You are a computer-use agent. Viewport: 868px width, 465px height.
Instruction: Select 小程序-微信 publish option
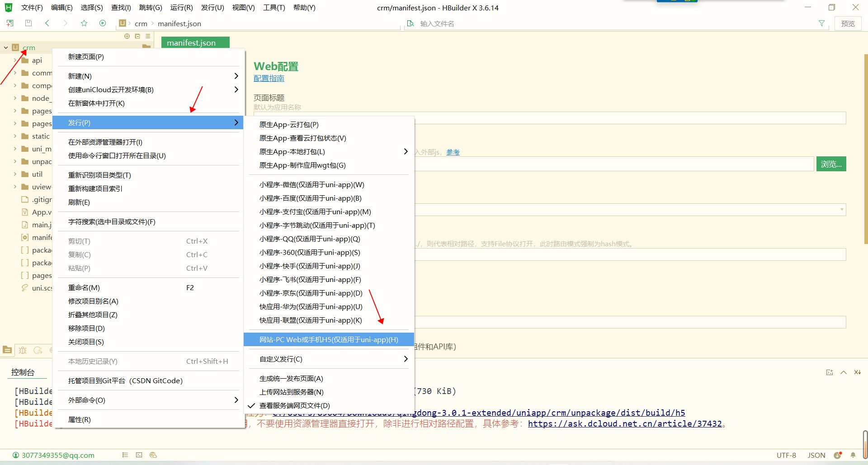[329, 184]
